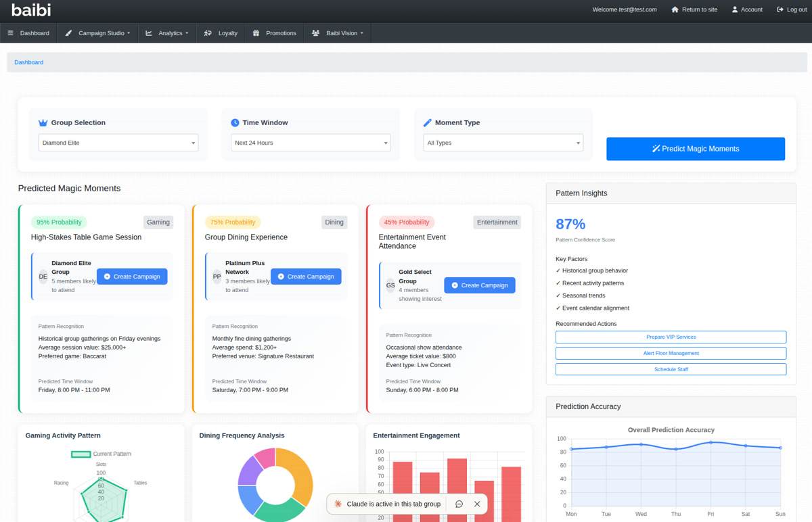Expand the Campaign Studio menu
This screenshot has height=522, width=812.
98,33
